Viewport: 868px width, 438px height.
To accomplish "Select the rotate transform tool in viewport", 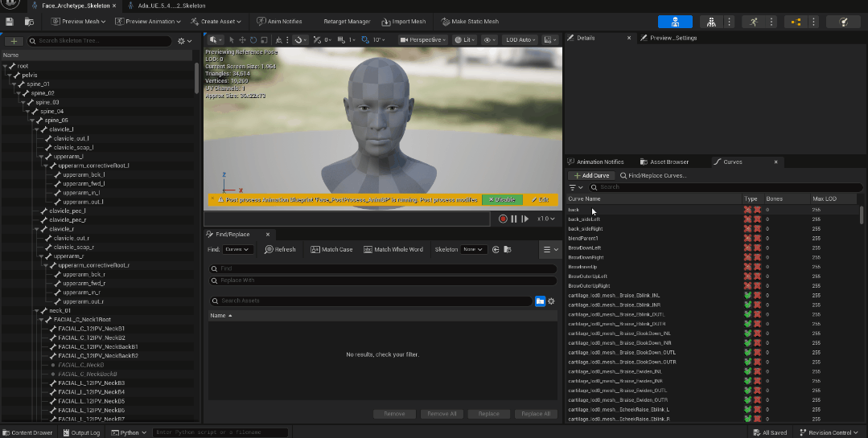I will (253, 39).
